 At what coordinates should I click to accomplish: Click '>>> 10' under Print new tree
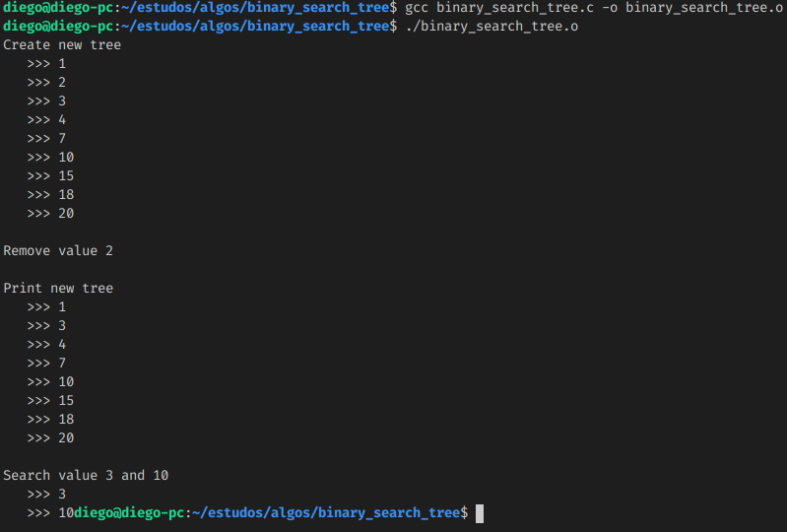[x=50, y=382]
